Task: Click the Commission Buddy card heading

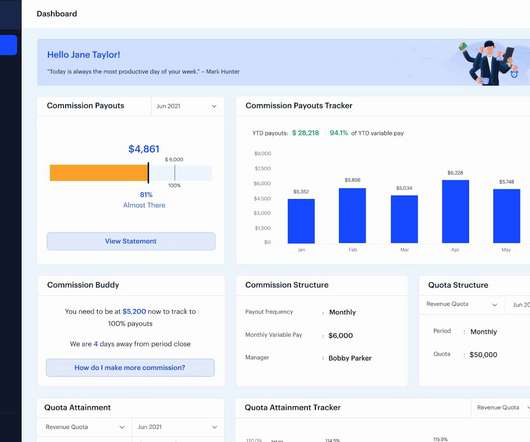Action: (83, 285)
